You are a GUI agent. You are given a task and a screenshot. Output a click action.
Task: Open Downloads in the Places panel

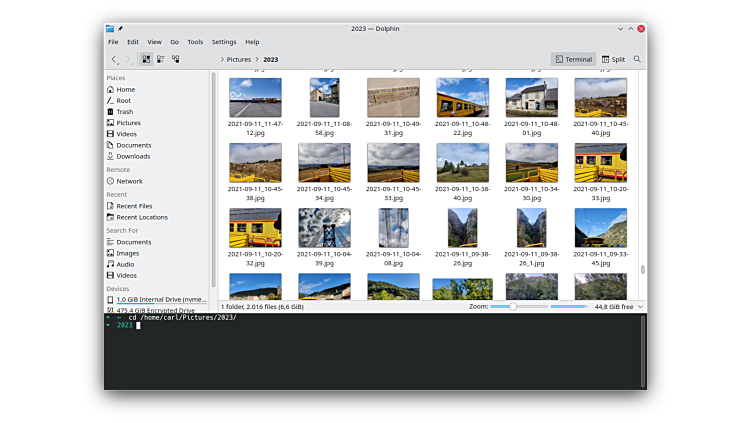coord(133,156)
